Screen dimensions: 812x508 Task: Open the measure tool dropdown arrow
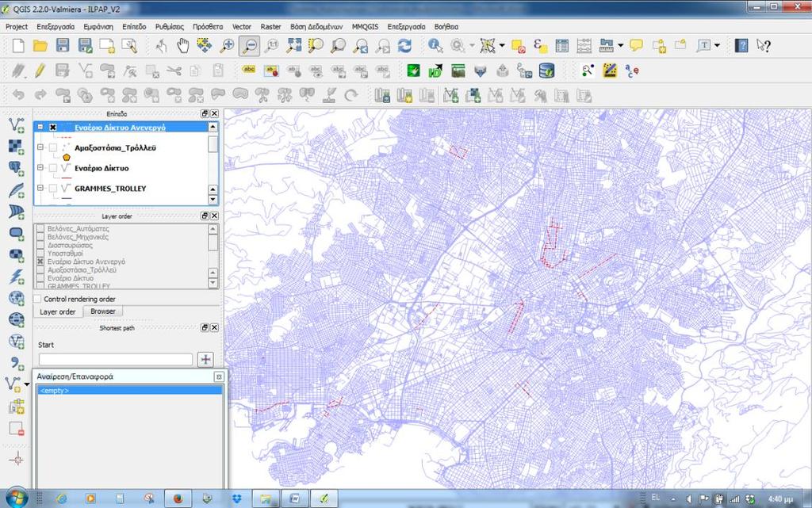tap(620, 45)
